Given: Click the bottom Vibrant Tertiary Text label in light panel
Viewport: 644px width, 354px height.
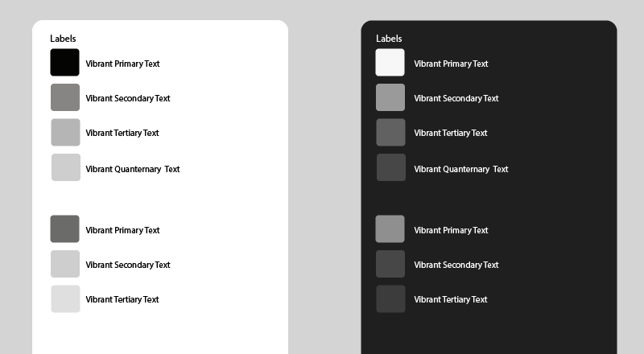Looking at the screenshot, I should point(122,299).
